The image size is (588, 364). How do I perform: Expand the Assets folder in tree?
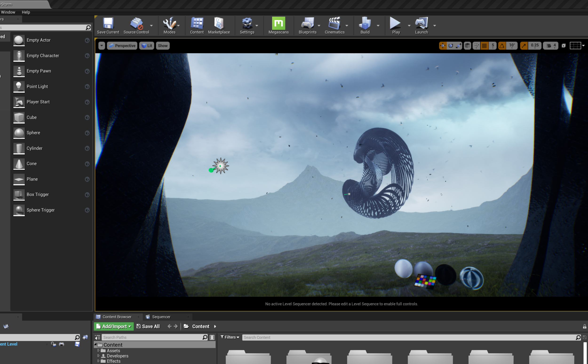pos(98,351)
